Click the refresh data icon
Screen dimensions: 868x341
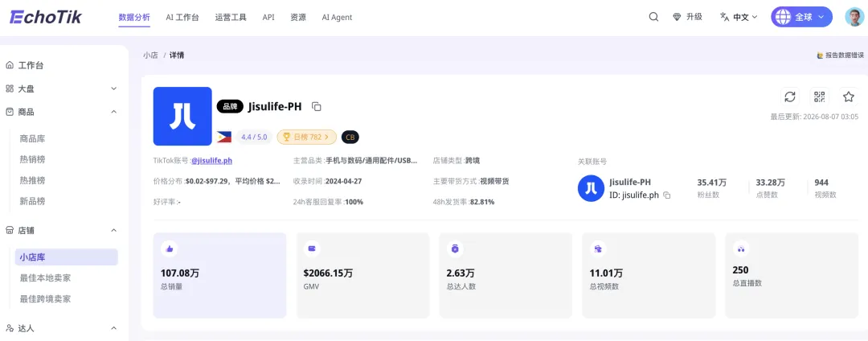pyautogui.click(x=790, y=97)
